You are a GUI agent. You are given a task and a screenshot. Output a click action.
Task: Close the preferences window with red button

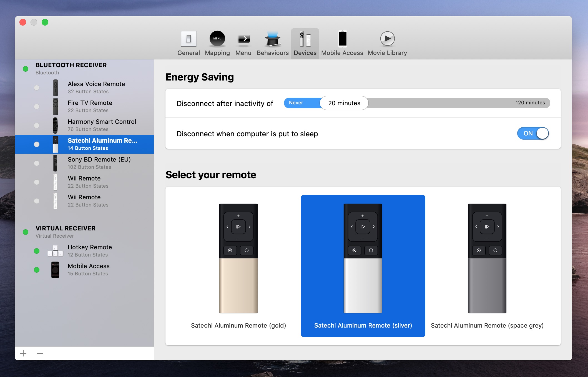(x=23, y=22)
